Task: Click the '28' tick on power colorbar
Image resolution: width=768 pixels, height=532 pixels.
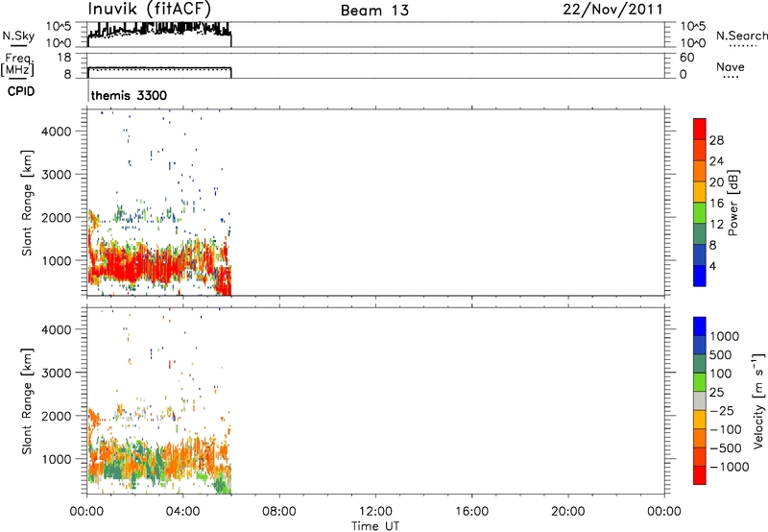Action: point(716,140)
